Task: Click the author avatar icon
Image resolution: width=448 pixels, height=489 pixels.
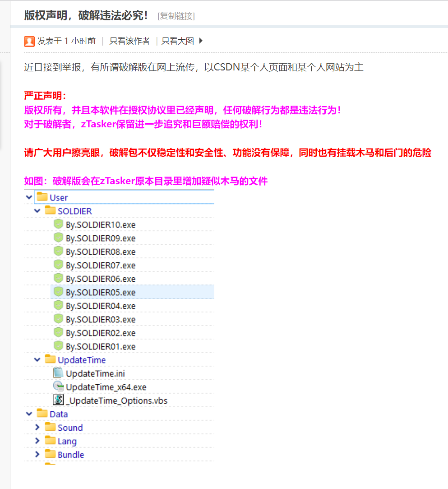Action: coord(29,41)
